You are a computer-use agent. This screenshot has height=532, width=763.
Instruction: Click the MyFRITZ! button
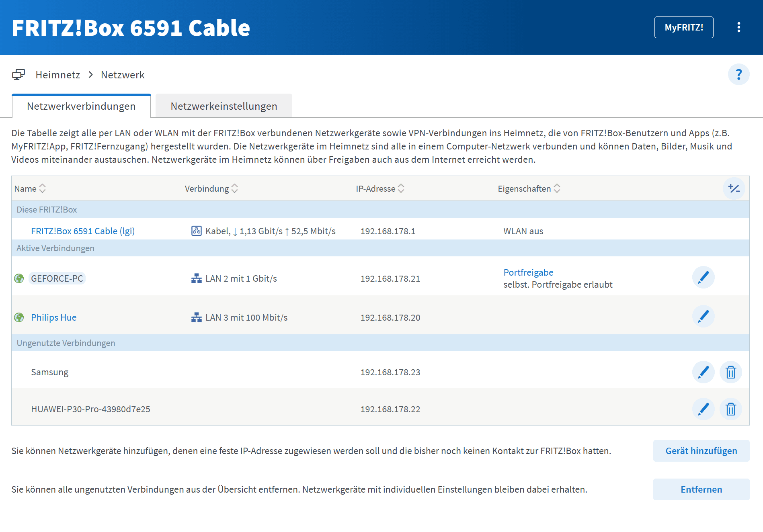pyautogui.click(x=683, y=27)
